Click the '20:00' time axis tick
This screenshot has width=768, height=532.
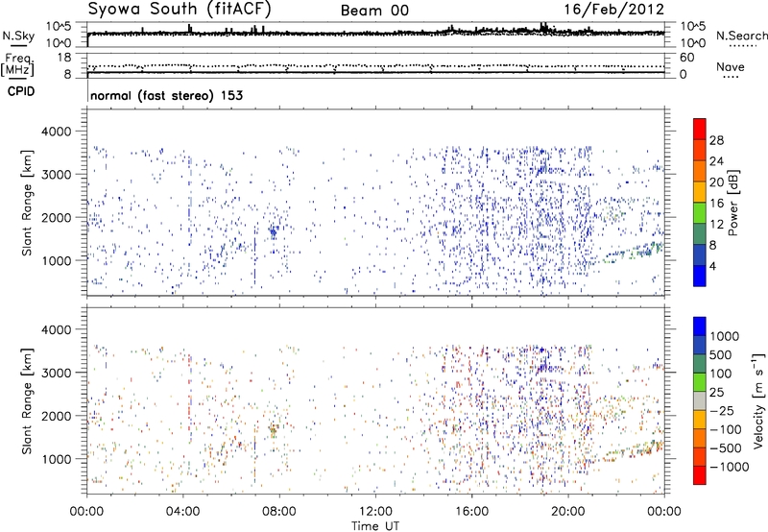(x=568, y=512)
